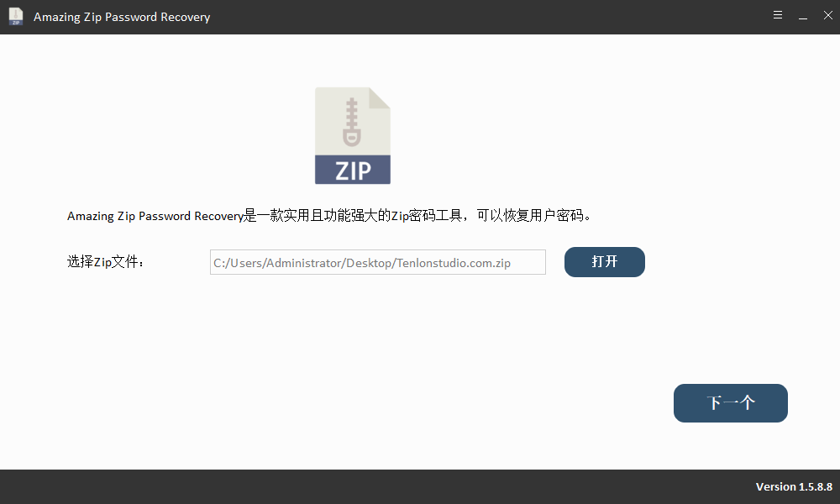Click the Amazing Zip Password Recovery title text

click(x=122, y=17)
